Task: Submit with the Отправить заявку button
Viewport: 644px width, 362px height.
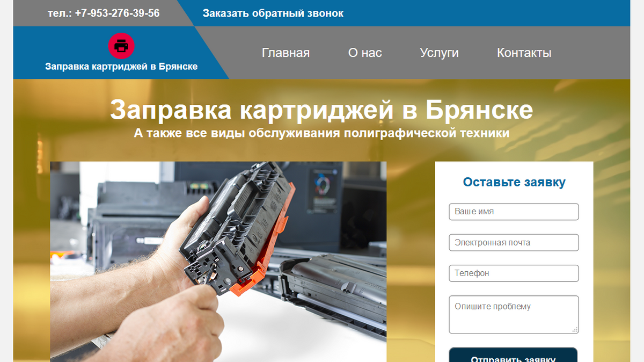Action: (513, 355)
